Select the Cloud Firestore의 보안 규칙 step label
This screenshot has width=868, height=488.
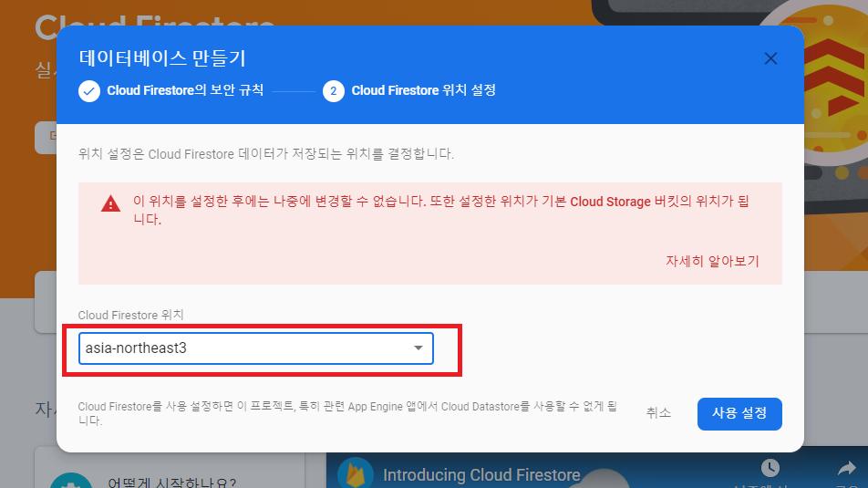(x=185, y=90)
